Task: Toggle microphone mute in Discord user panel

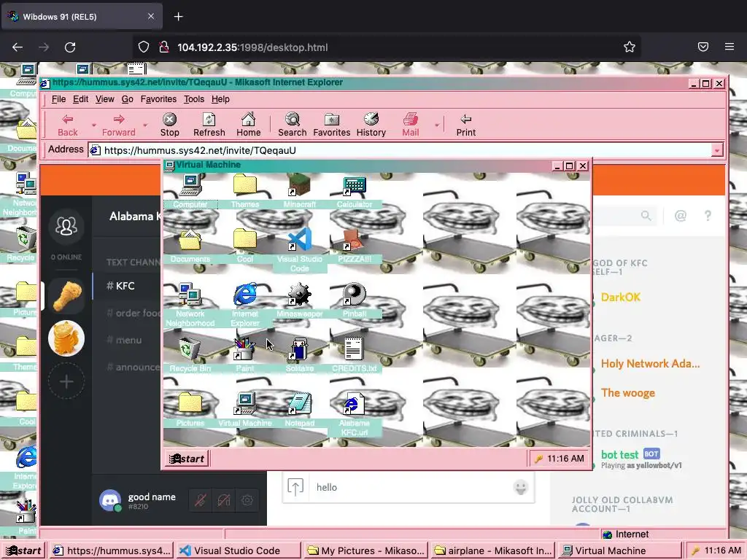Action: tap(201, 500)
